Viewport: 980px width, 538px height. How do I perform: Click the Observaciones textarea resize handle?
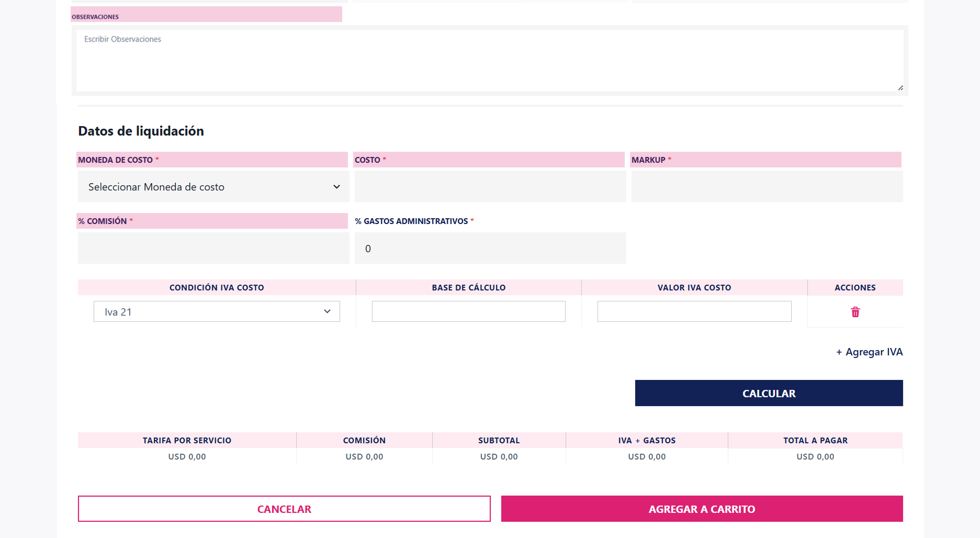click(x=900, y=88)
